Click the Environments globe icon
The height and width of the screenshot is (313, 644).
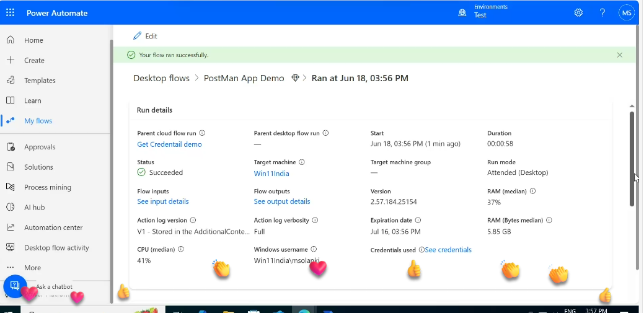[462, 13]
